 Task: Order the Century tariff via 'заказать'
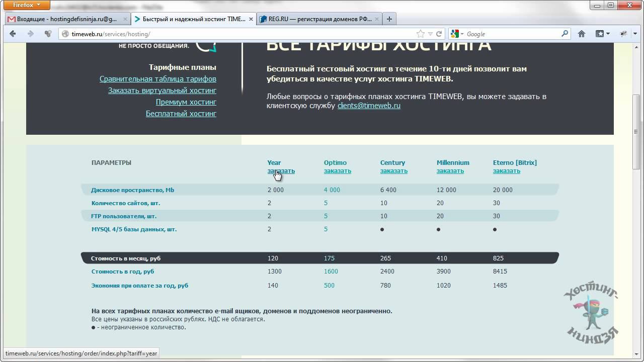click(x=393, y=171)
